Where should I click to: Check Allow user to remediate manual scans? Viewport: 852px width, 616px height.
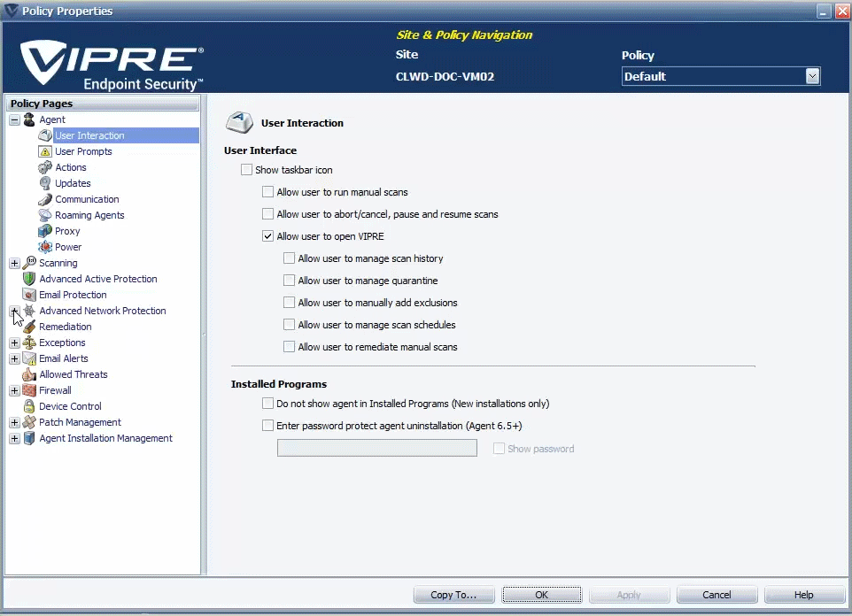[289, 347]
